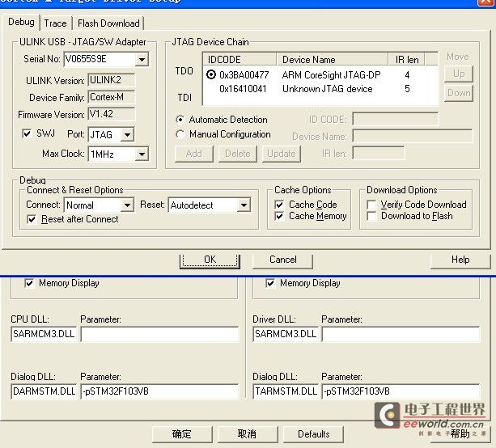Screen dimensions: 496x448
Task: Click the IR len column header
Action: click(x=406, y=60)
